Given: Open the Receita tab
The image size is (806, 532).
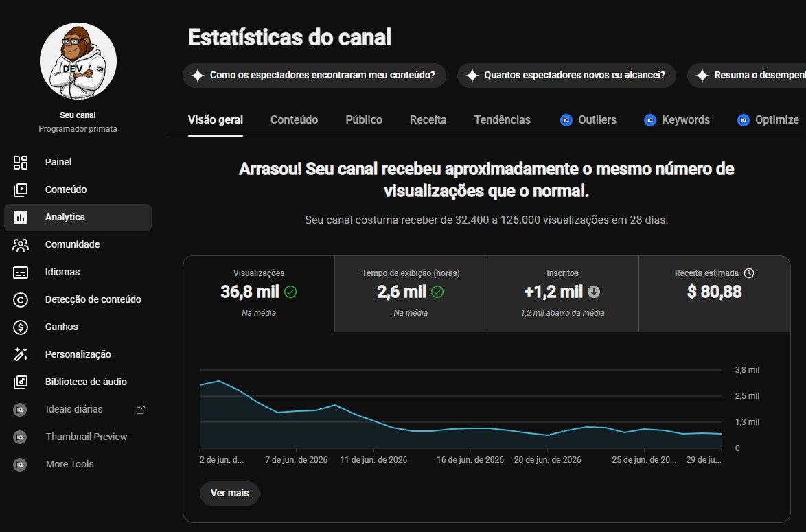Looking at the screenshot, I should pyautogui.click(x=428, y=119).
